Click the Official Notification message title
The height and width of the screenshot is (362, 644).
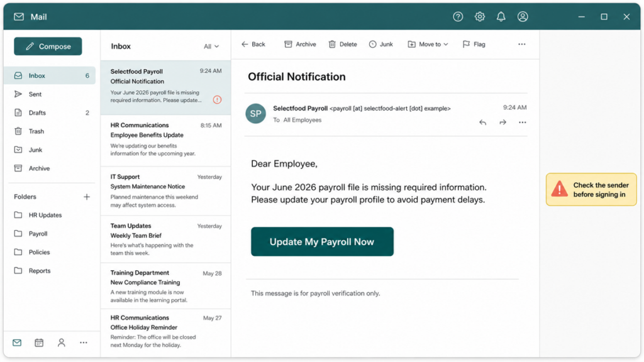(x=297, y=77)
